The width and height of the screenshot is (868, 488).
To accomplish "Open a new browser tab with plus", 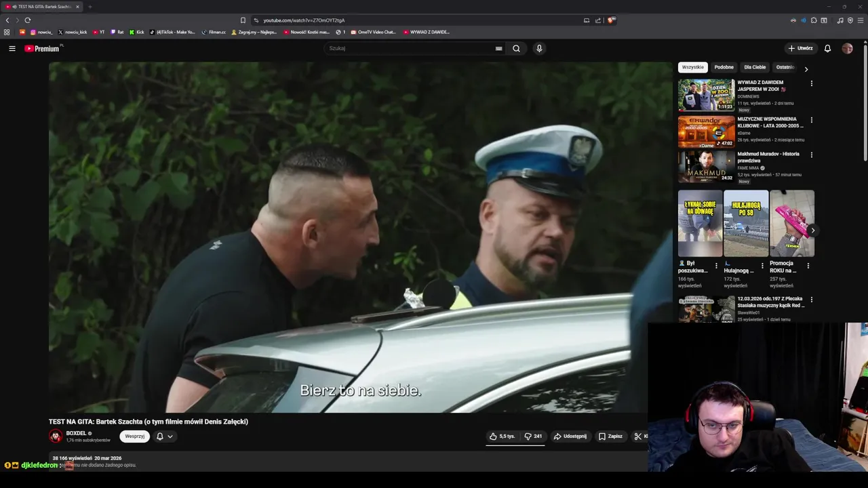I will coord(90,7).
